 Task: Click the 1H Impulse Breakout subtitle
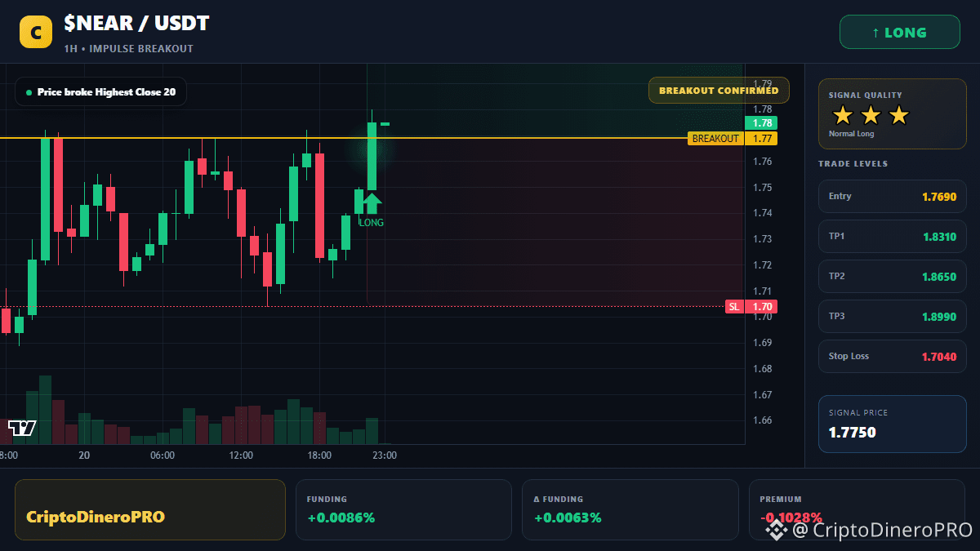point(129,49)
